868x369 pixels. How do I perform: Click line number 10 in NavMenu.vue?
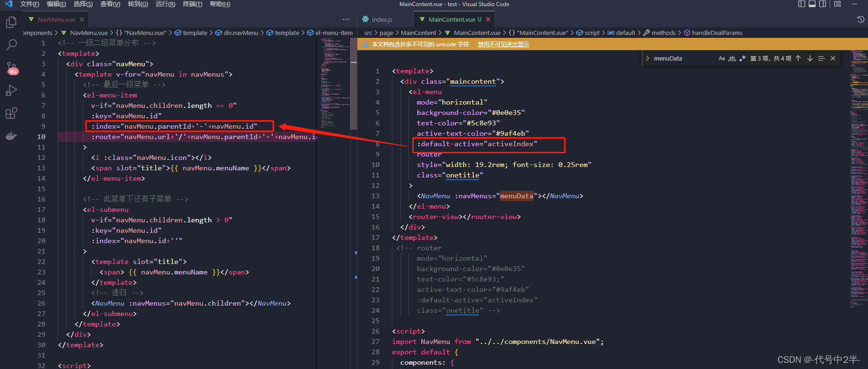(42, 137)
